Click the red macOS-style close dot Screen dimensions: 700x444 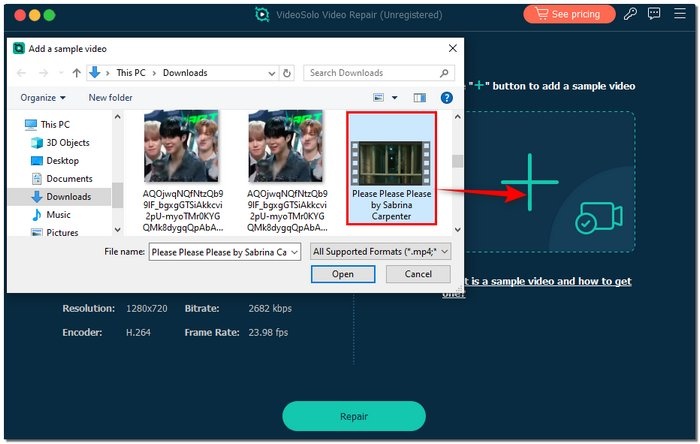[20, 15]
